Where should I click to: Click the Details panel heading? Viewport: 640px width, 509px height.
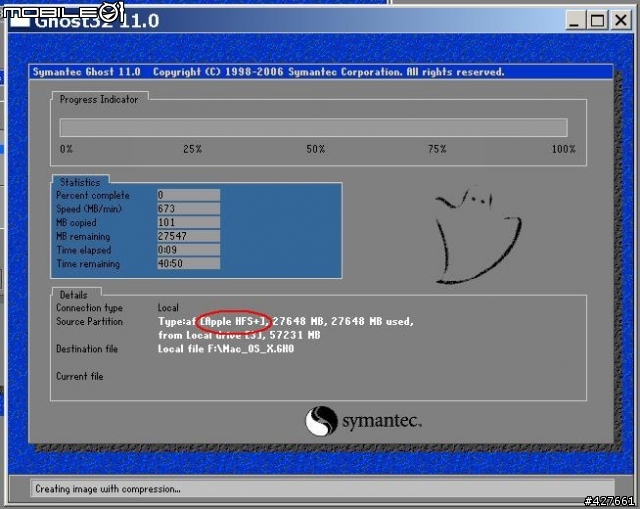pyautogui.click(x=73, y=295)
